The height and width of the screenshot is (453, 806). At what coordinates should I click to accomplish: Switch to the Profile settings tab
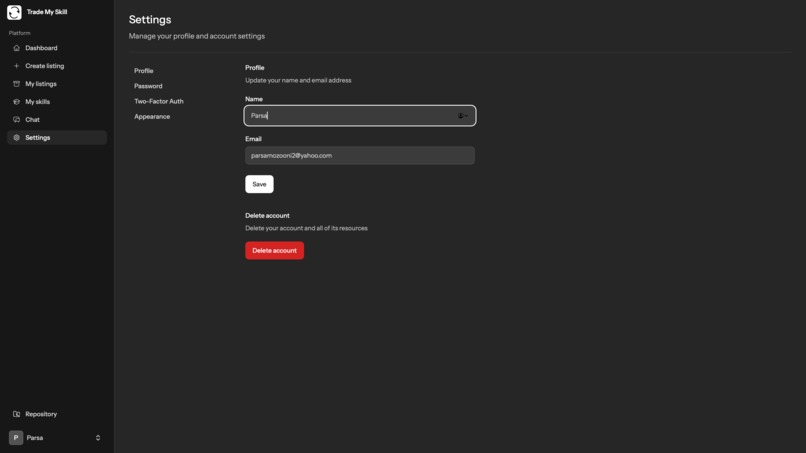tap(144, 70)
